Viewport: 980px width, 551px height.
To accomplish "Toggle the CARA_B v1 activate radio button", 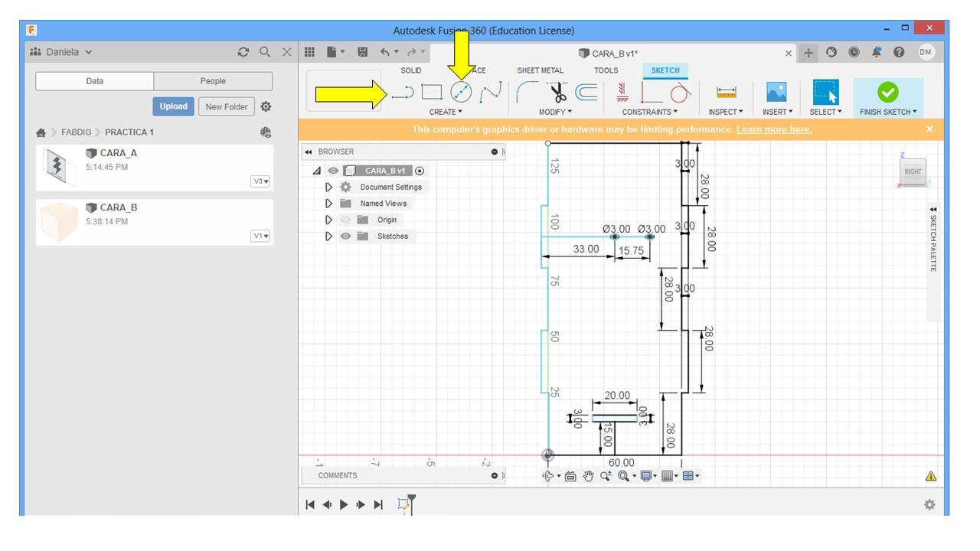I will coord(419,171).
